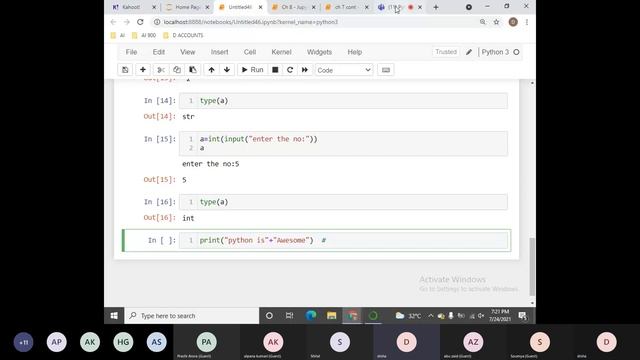The width and height of the screenshot is (640, 360).
Task: Open the Kernel menu
Action: click(281, 52)
